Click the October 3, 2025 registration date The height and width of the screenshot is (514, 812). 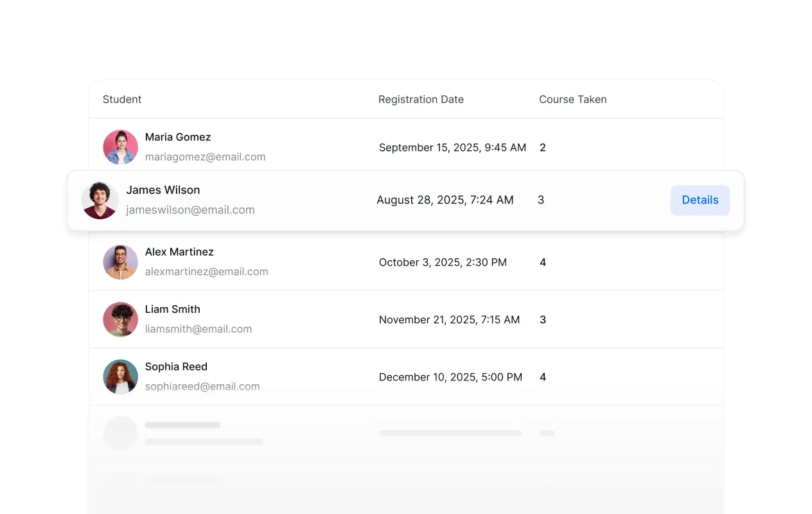click(x=443, y=262)
